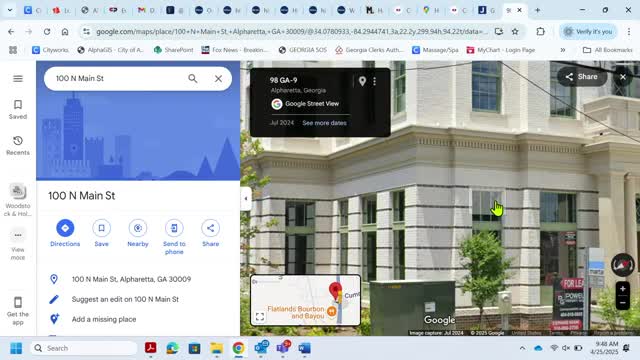Click the search magnifier icon

point(193,78)
